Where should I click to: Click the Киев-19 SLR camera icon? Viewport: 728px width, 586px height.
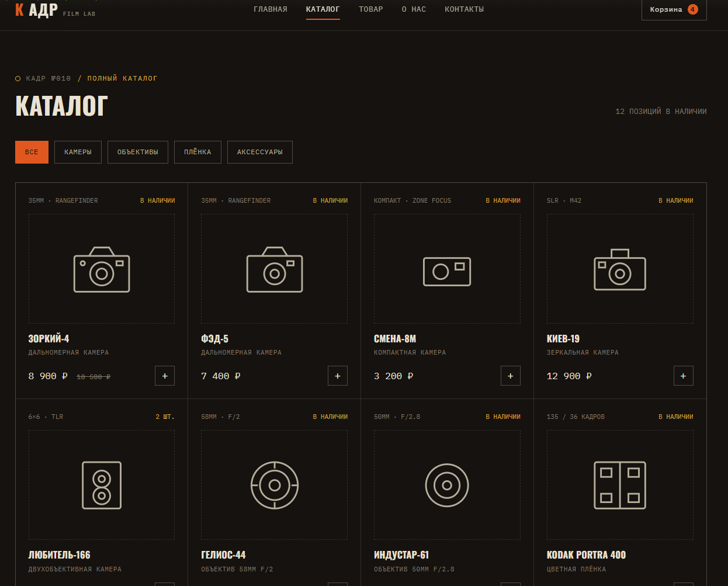pos(620,269)
